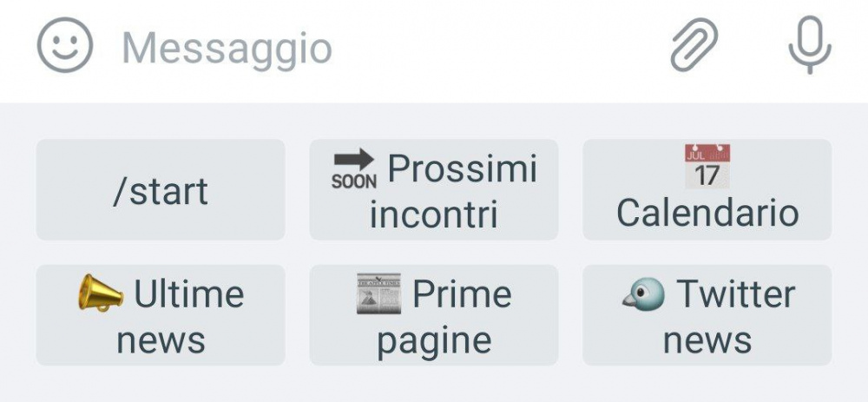Click the SOON arrow emoji
Image resolution: width=868 pixels, height=402 pixels.
tap(354, 169)
